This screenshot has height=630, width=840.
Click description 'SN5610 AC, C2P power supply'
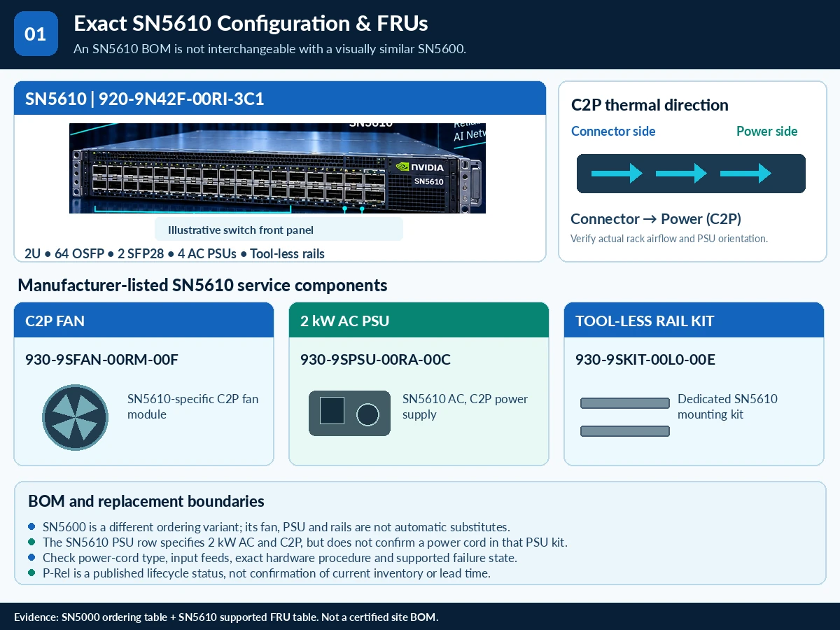click(465, 407)
